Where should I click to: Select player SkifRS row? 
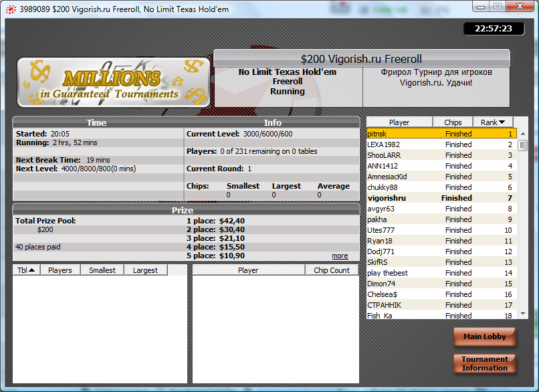tap(441, 262)
